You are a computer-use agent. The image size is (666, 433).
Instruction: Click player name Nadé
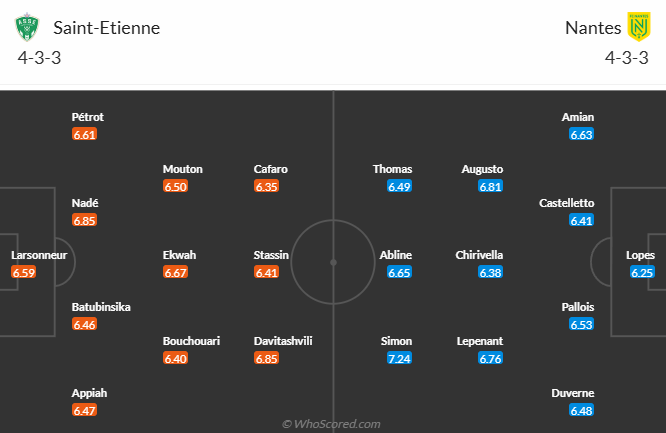(x=85, y=203)
